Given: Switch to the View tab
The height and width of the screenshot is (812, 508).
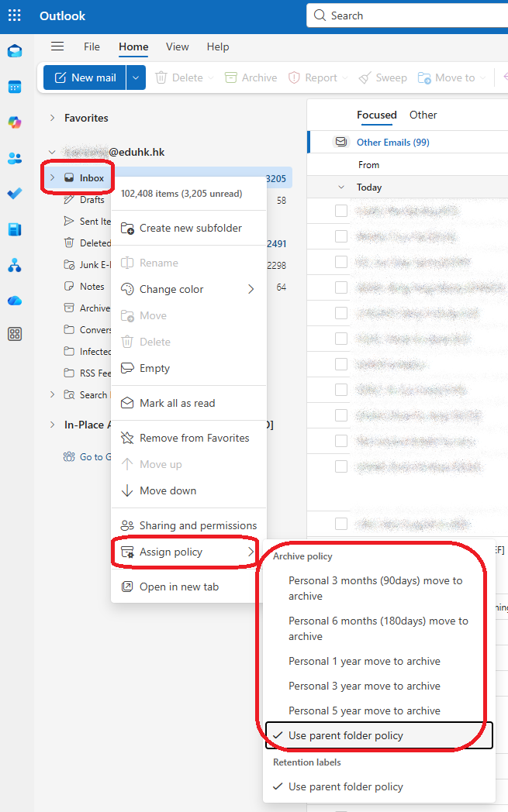Looking at the screenshot, I should (x=178, y=46).
